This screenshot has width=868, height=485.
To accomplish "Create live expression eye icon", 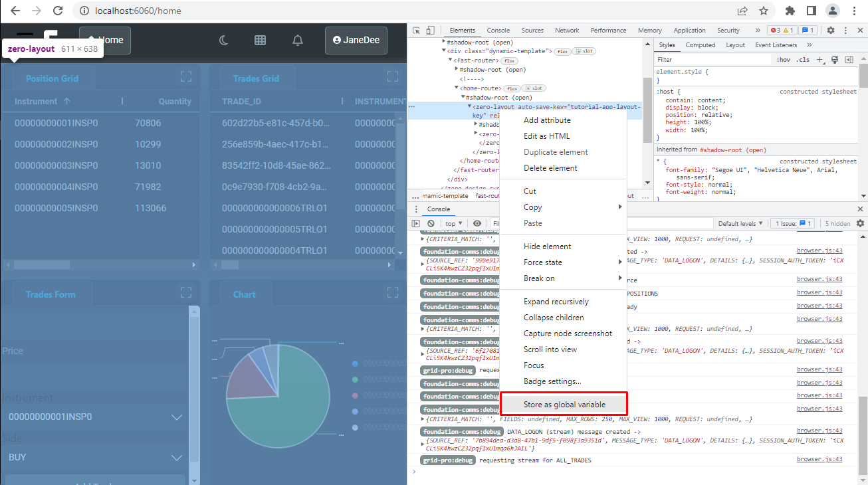I will 477,223.
